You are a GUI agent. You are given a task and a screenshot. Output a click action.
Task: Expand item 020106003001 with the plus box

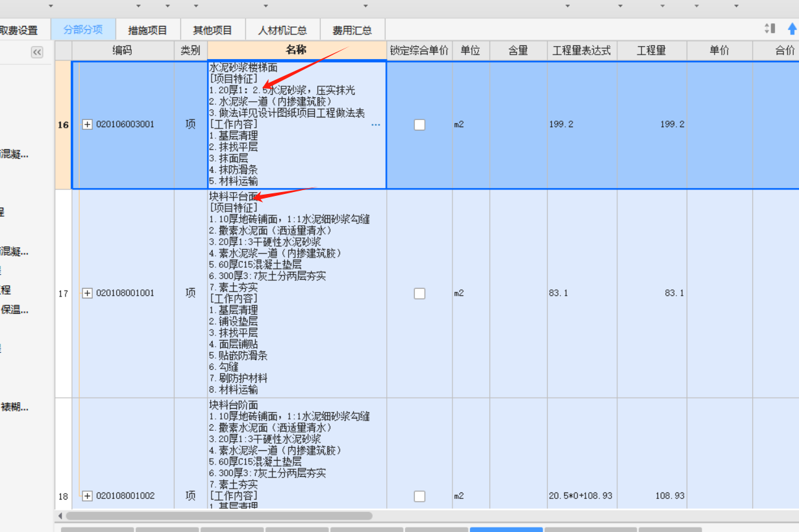click(x=88, y=125)
